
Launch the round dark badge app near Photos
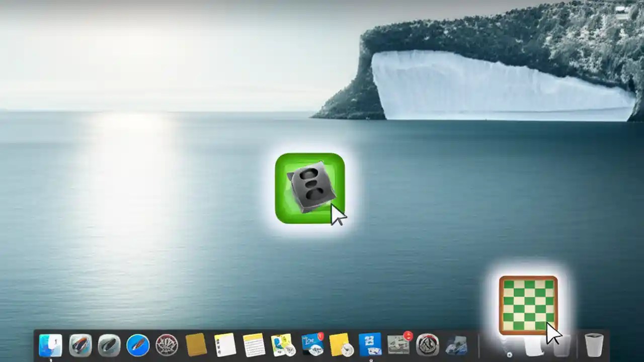pyautogui.click(x=428, y=344)
